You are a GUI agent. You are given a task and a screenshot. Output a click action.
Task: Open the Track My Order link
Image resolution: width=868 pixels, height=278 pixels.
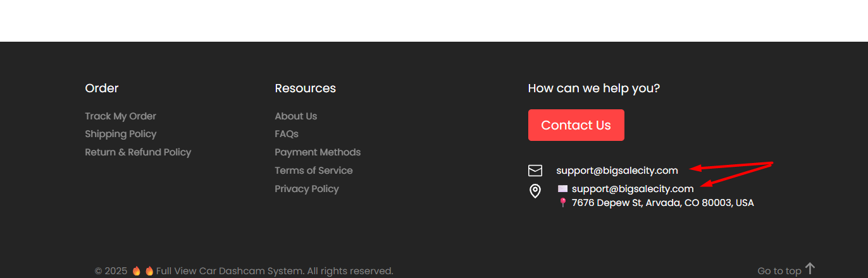point(120,116)
